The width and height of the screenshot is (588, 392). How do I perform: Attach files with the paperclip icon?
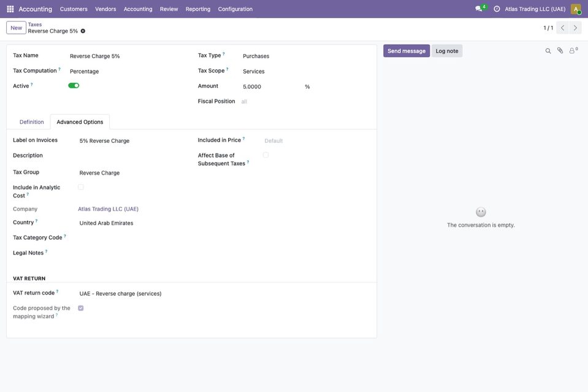[x=560, y=51]
